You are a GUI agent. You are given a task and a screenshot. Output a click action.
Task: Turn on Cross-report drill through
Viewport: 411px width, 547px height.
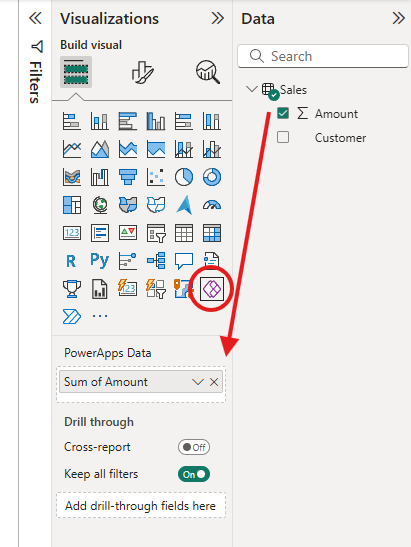tap(194, 447)
